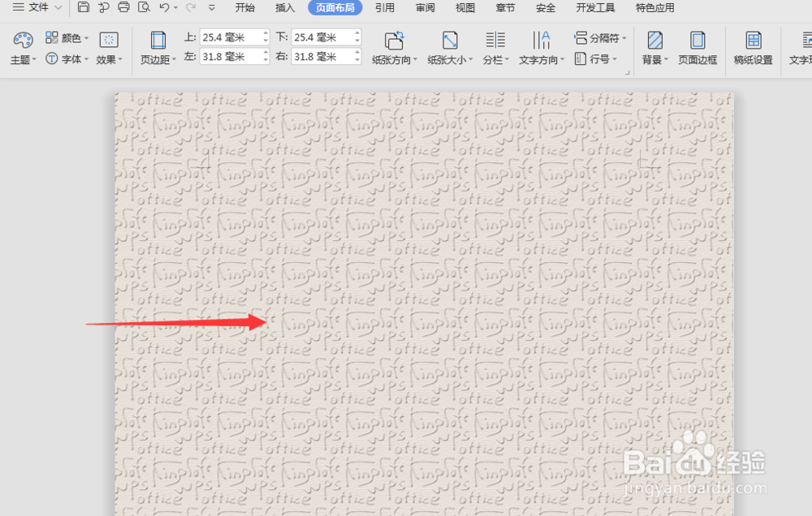This screenshot has height=516, width=812.
Task: Open the 行号 line numbers dropdown
Action: click(x=595, y=59)
